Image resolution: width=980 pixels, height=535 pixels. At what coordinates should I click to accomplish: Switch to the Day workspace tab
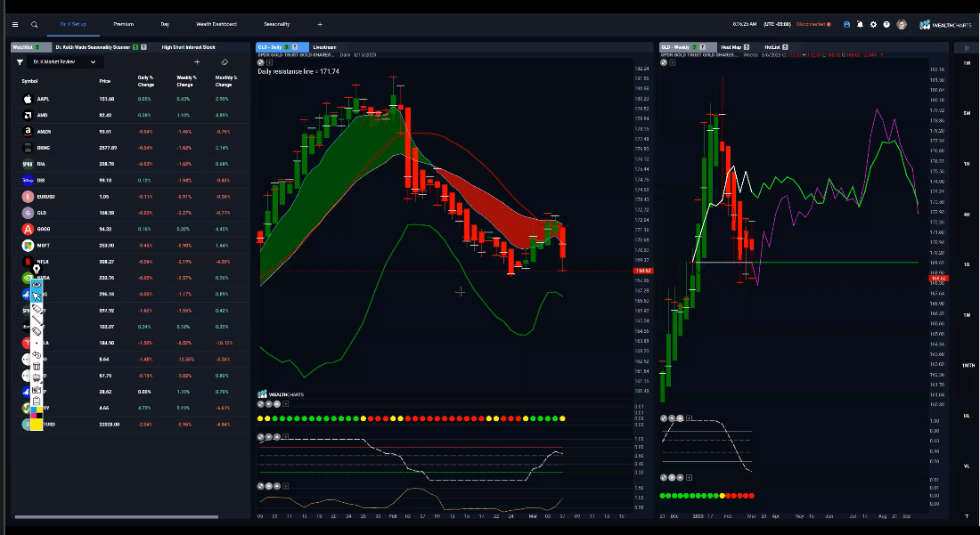click(x=165, y=24)
